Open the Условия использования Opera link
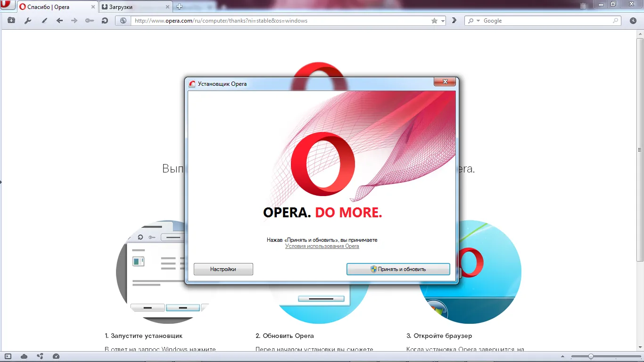The width and height of the screenshot is (644, 362). (322, 246)
